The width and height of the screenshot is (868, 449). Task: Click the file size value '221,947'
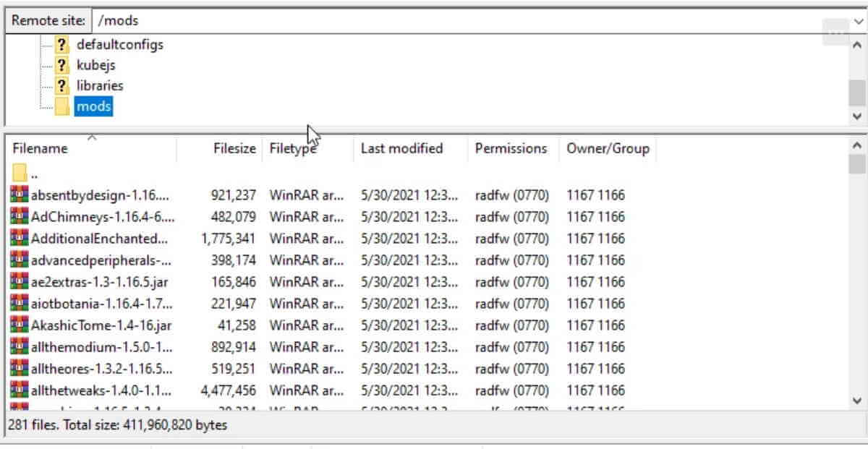point(234,303)
